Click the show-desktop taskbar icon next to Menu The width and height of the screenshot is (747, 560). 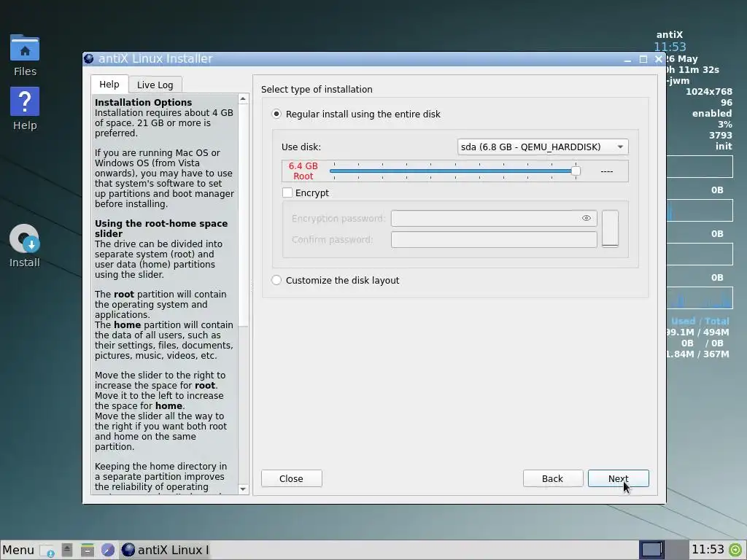tap(47, 550)
